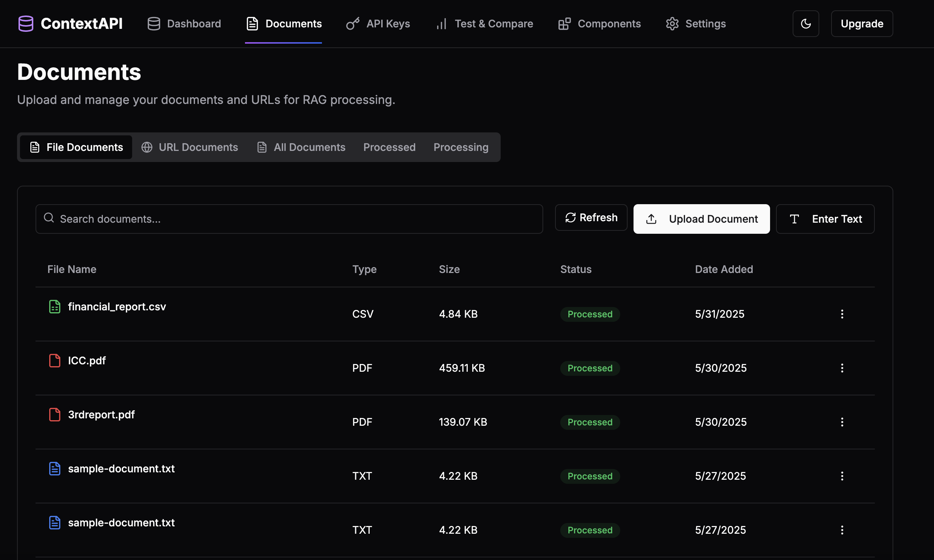Click the Upload Document button
The height and width of the screenshot is (560, 934).
[x=702, y=219]
